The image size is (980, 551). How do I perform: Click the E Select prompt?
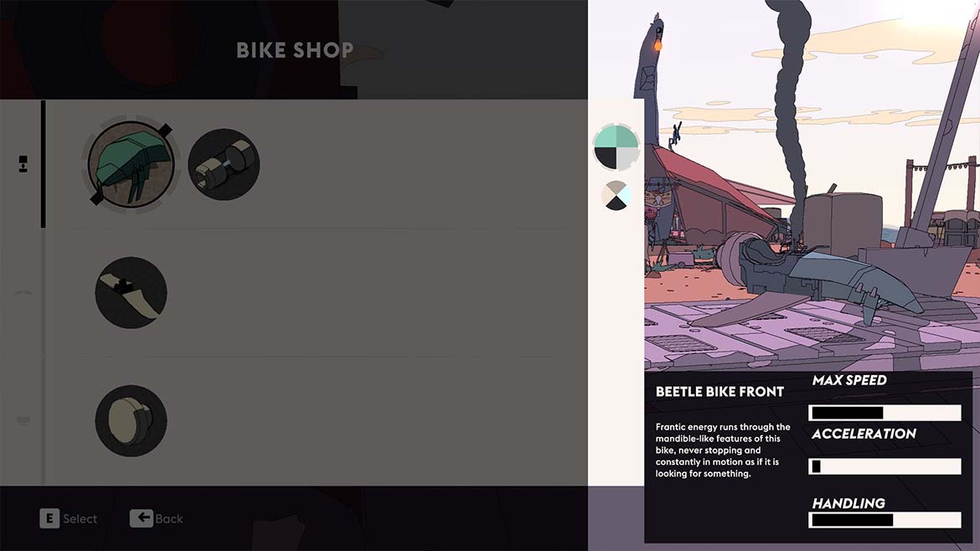click(69, 518)
